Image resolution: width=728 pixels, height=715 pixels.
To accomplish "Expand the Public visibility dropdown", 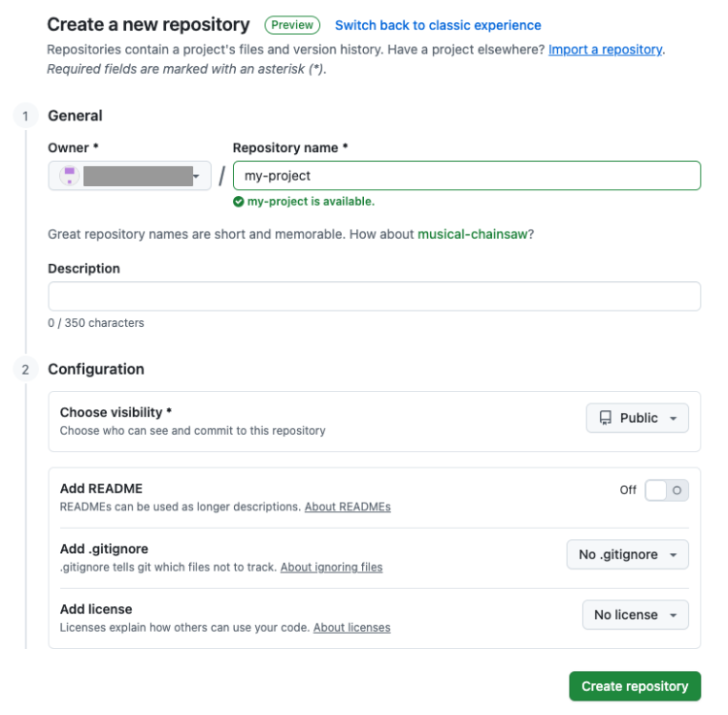I will coord(637,418).
